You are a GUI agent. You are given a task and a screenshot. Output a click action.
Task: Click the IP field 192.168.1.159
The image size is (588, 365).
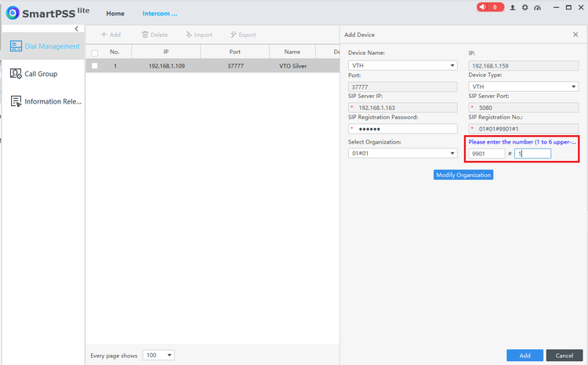pyautogui.click(x=523, y=66)
